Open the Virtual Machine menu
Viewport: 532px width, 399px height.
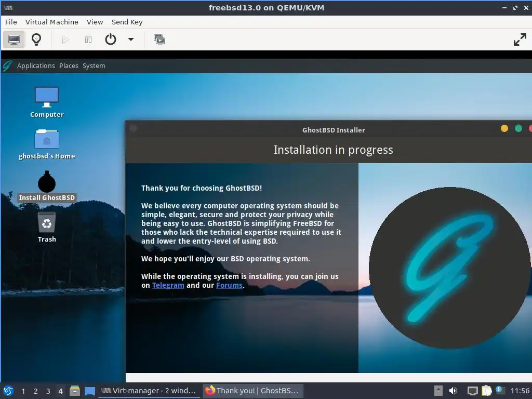(x=52, y=22)
